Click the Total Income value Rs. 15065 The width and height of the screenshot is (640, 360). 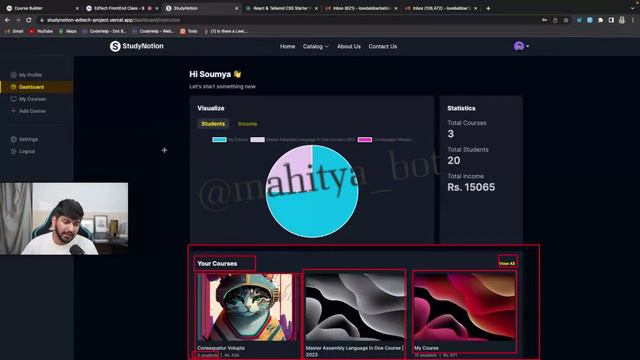(x=471, y=187)
